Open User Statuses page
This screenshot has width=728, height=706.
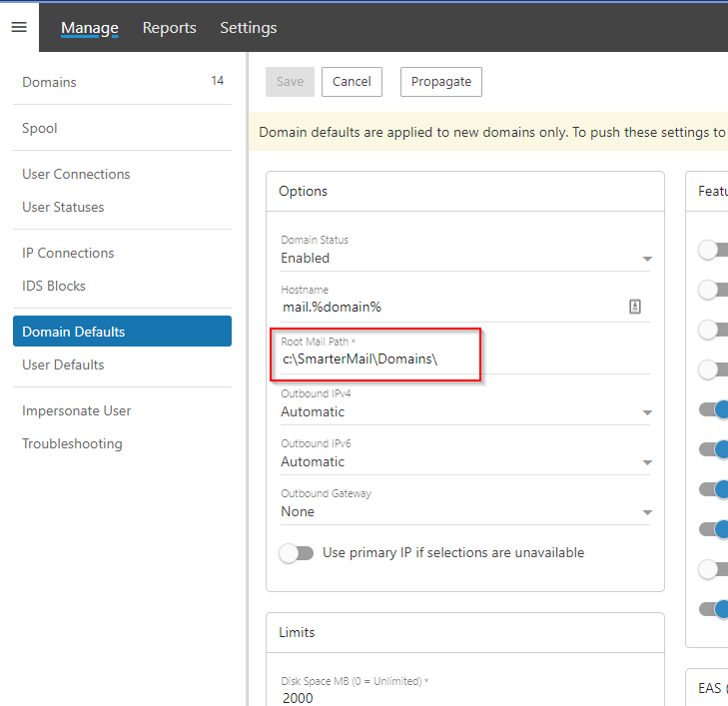point(122,207)
